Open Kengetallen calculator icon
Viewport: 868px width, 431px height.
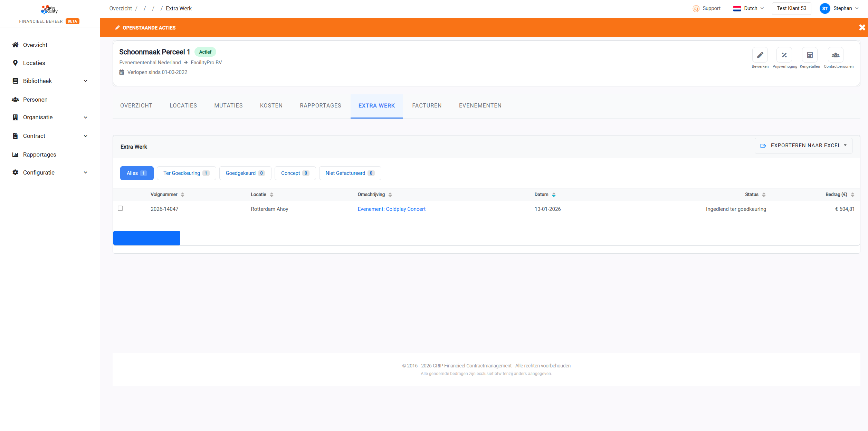click(810, 55)
